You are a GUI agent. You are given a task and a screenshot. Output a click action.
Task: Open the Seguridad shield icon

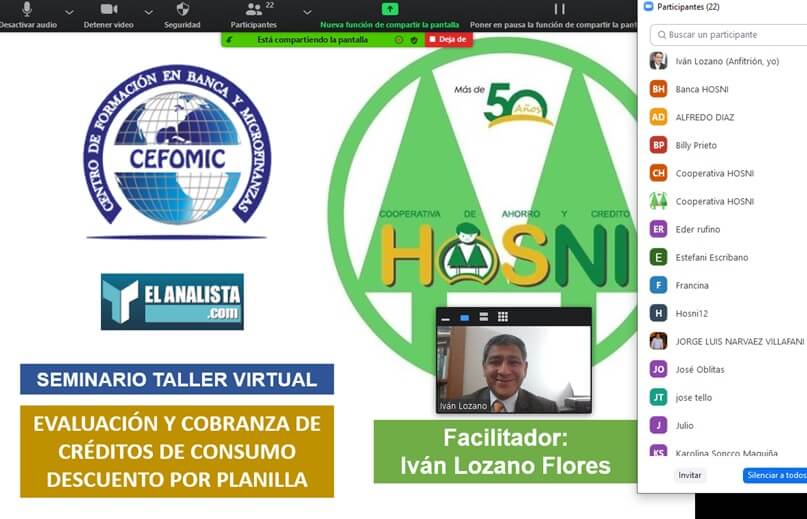(182, 9)
